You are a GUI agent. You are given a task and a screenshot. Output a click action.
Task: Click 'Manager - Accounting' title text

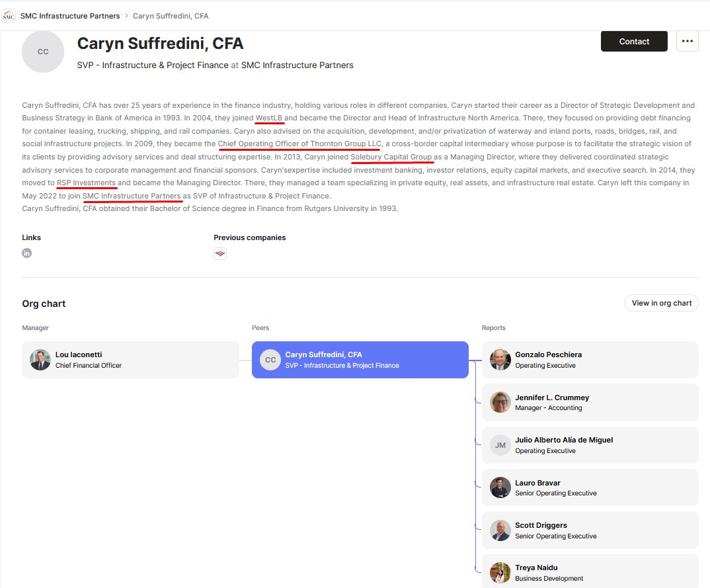click(x=548, y=407)
